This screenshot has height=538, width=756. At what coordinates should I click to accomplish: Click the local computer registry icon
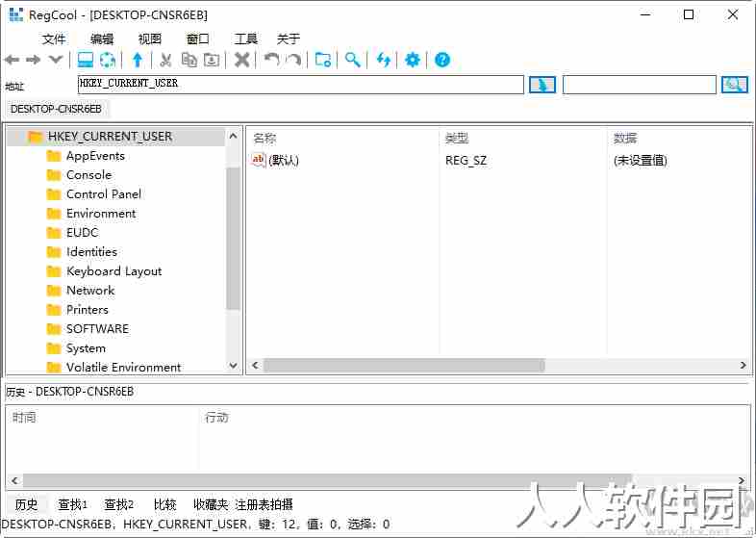(86, 60)
